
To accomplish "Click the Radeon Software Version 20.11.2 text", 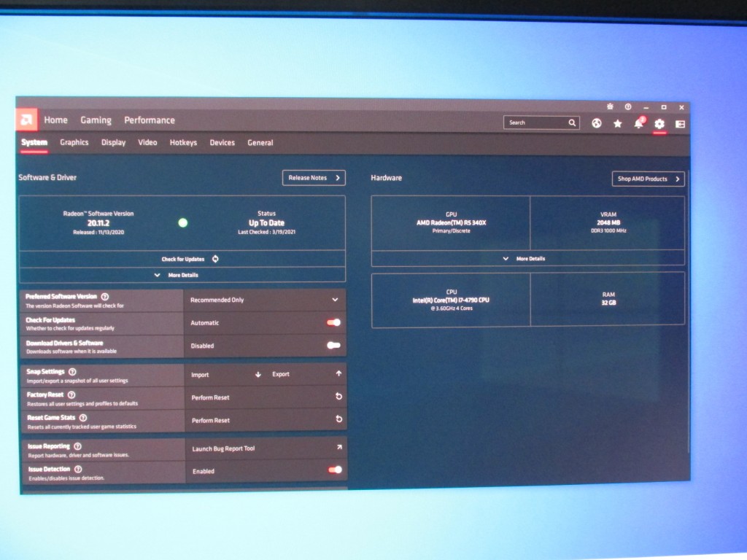I will [98, 222].
